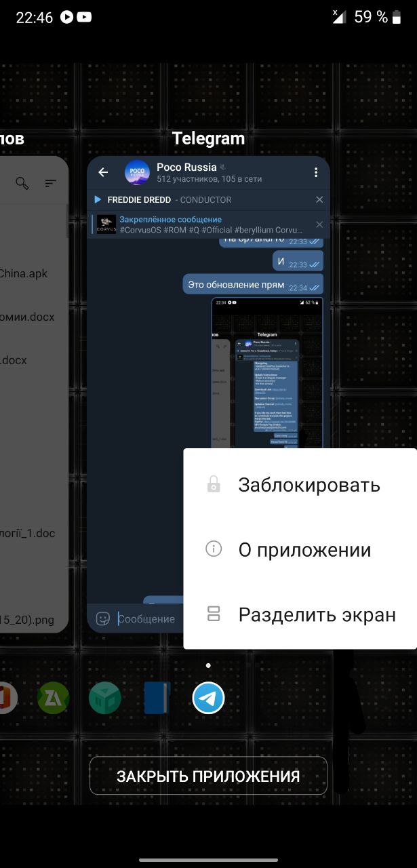417x868 pixels.
Task: Tap the Заблокировать lock option
Action: tap(300, 485)
